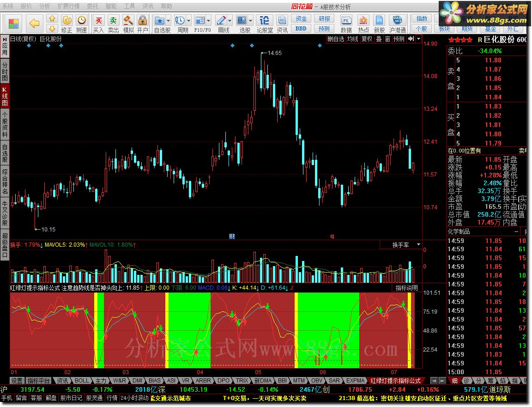Click the colorful home grid icon
532x407 pixels.
[x=13, y=24]
